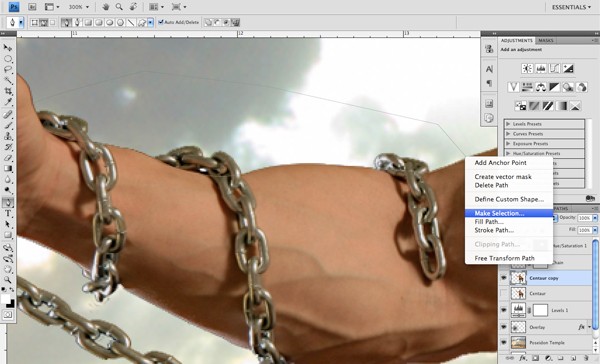600x364 pixels.
Task: Uncheck the Auto Add/Delete checkbox
Action: coord(161,22)
